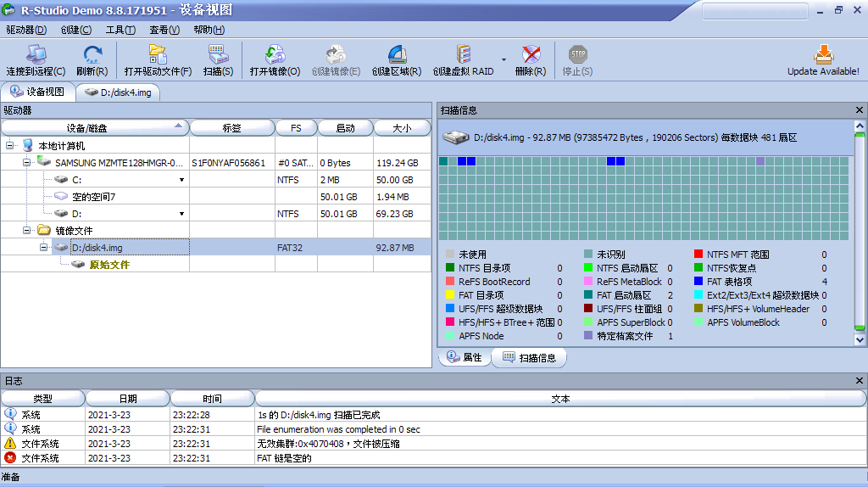Open the 工具(T) menu

[x=120, y=30]
